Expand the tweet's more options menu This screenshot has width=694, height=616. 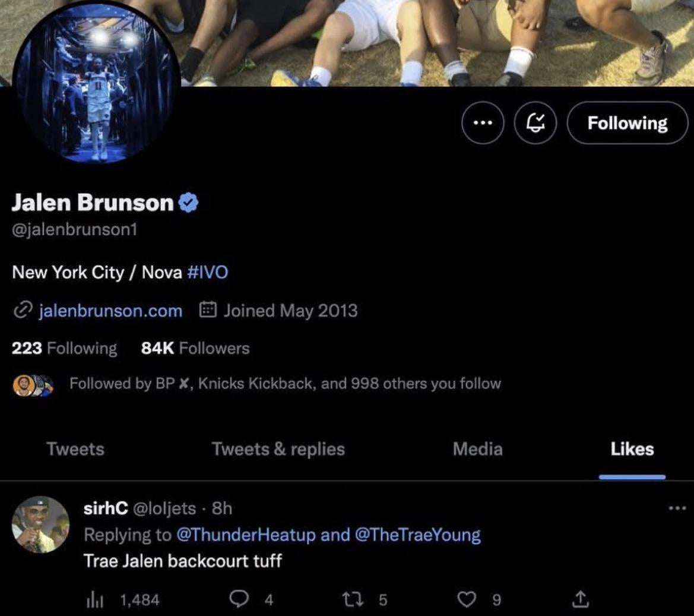click(677, 508)
